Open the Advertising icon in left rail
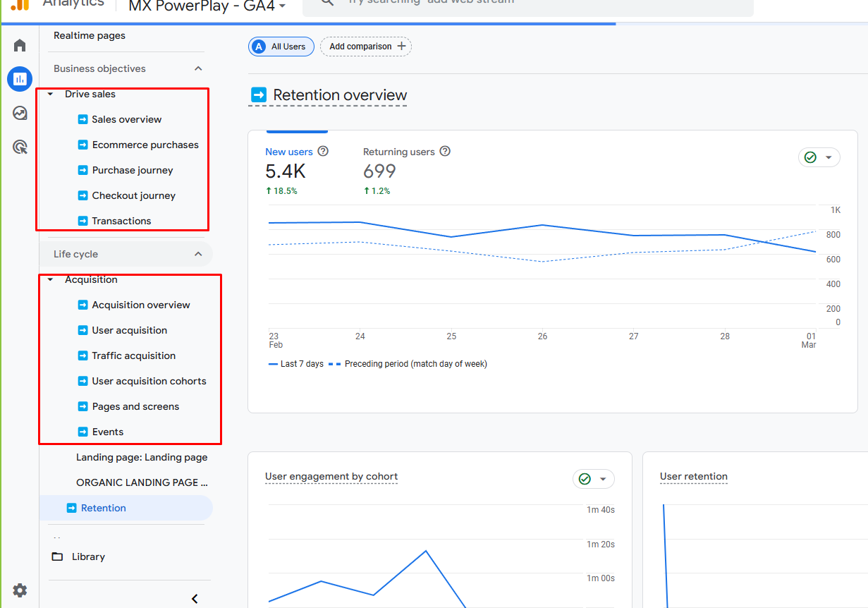868x608 pixels. pos(20,147)
